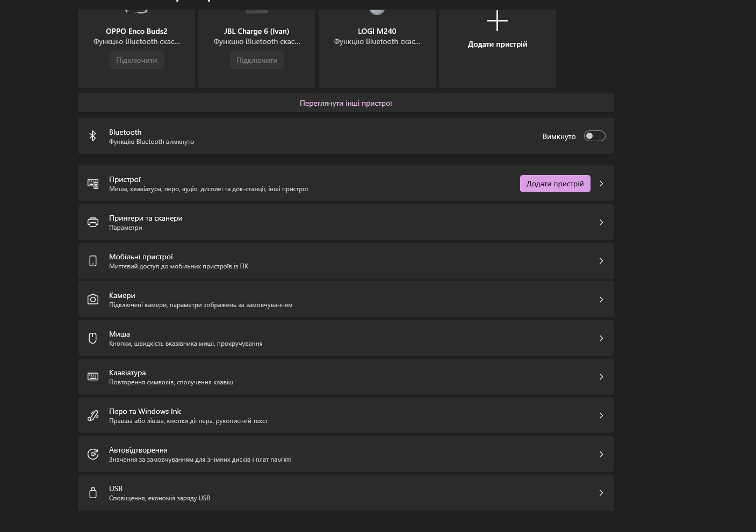Image resolution: width=756 pixels, height=532 pixels.
Task: Connect the OPPO Enco Buds2 device
Action: point(136,60)
